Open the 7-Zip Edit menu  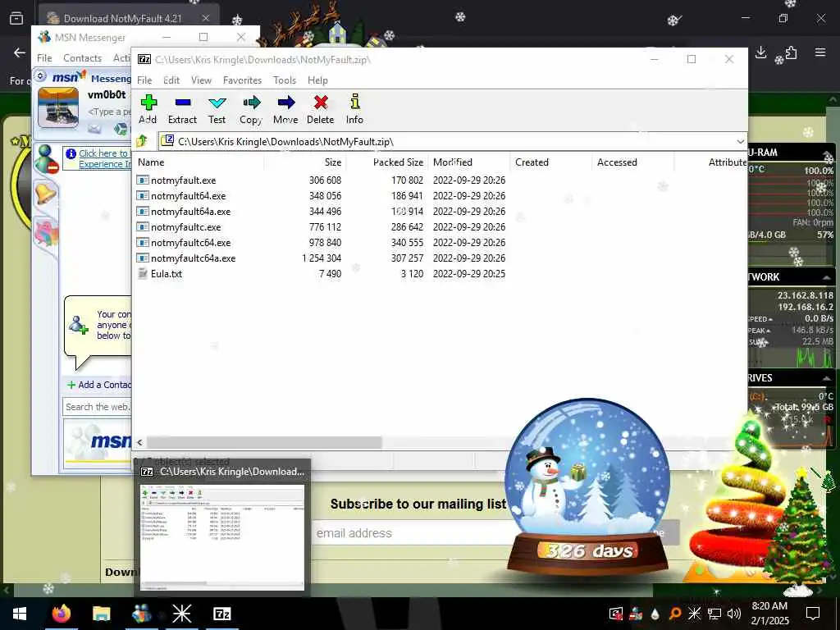click(x=171, y=80)
